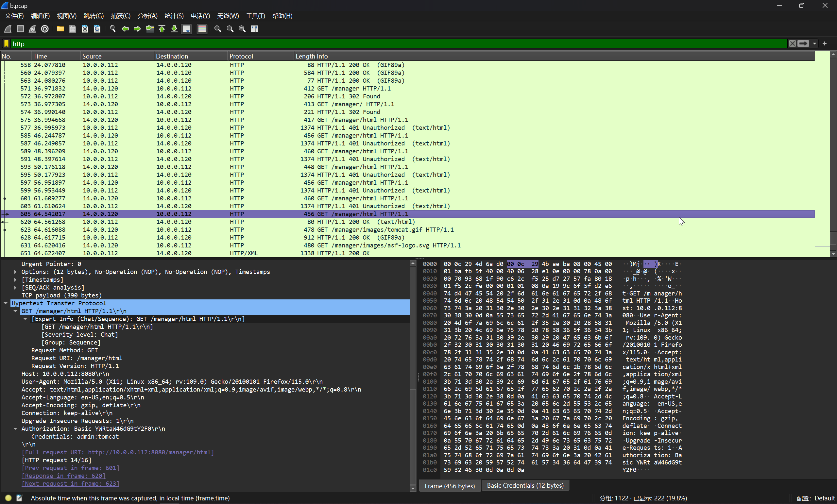Expand the [SEQ/ACK analysis] node
837x504 pixels.
pos(15,287)
